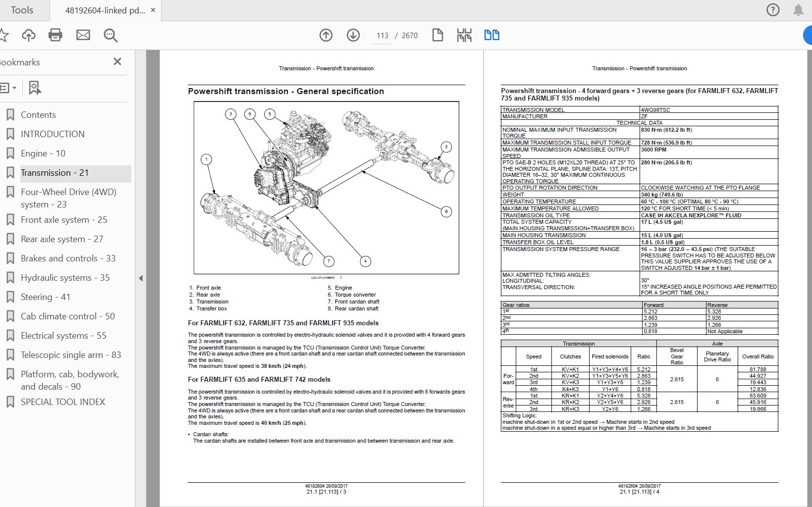Image resolution: width=812 pixels, height=507 pixels.
Task: Close the 48192604-linked pdf tab
Action: tap(153, 10)
